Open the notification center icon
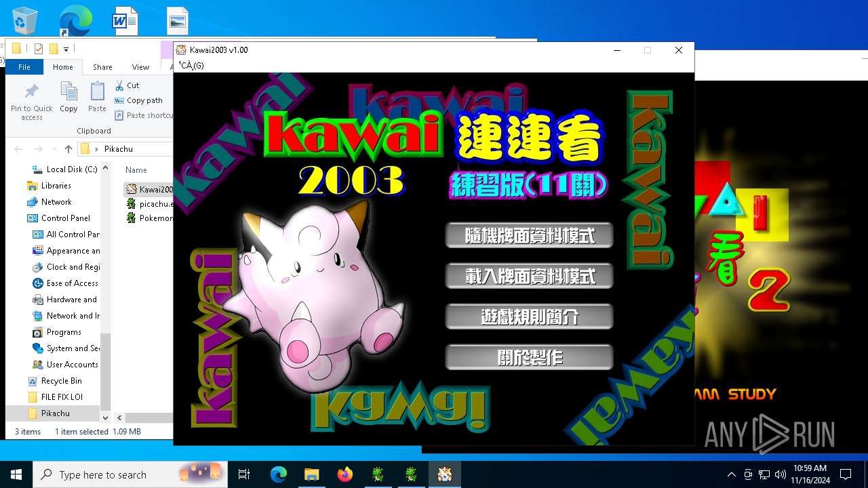 coord(846,474)
